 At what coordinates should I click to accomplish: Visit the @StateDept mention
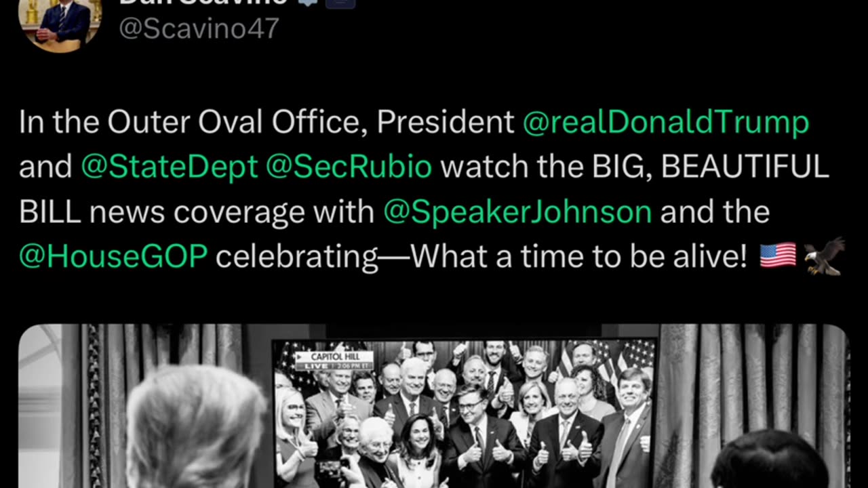169,167
